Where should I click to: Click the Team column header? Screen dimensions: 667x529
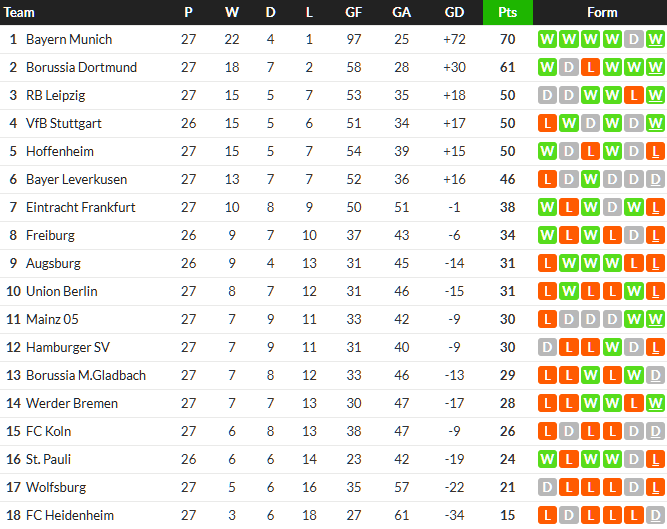tap(20, 13)
